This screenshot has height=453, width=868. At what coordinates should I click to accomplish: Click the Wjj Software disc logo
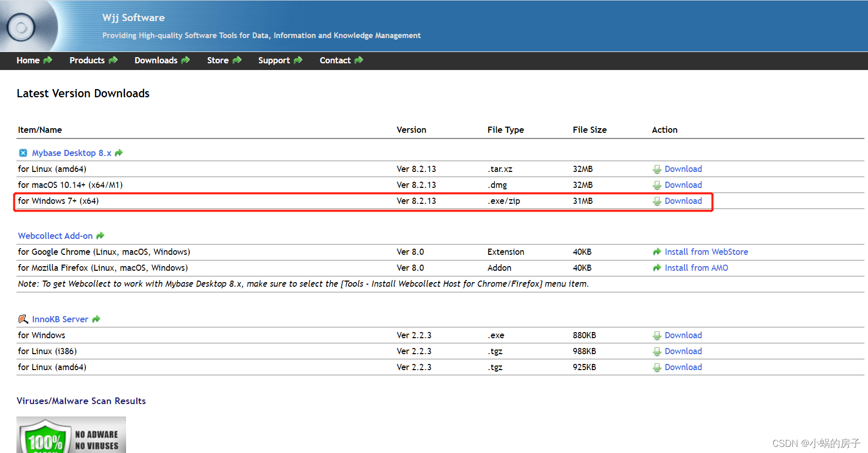tap(22, 27)
